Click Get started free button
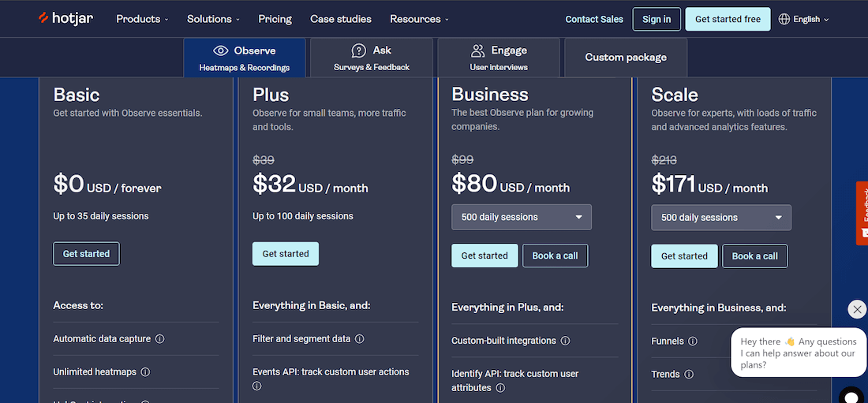The image size is (868, 403). pos(728,20)
